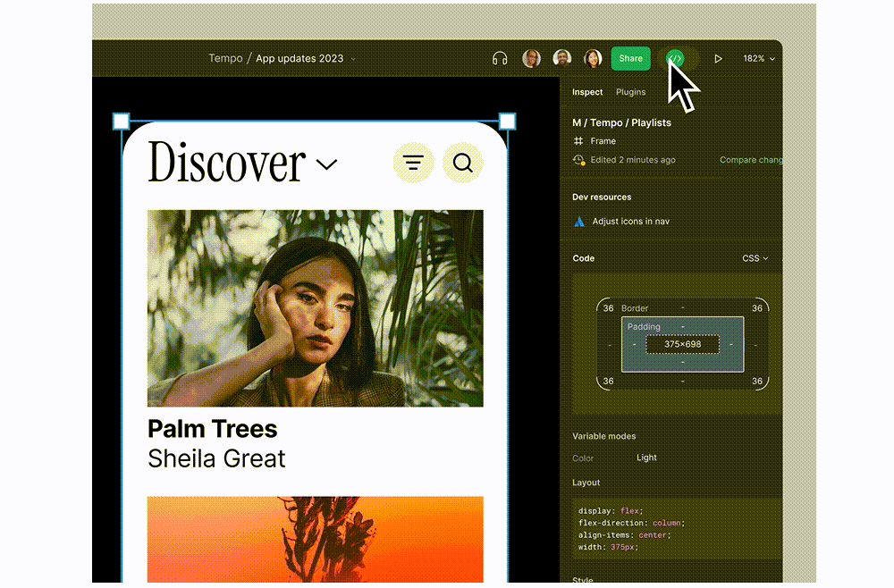Click first collaborator avatar with glasses

pyautogui.click(x=531, y=58)
